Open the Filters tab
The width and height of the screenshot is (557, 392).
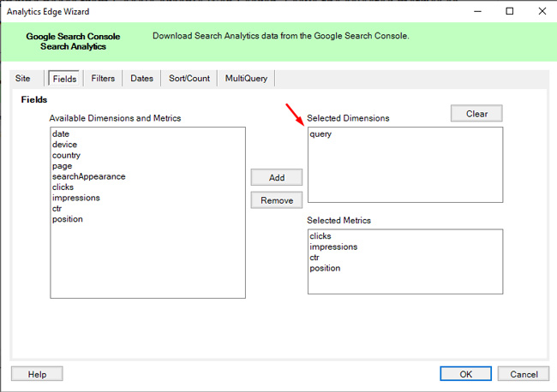point(103,79)
